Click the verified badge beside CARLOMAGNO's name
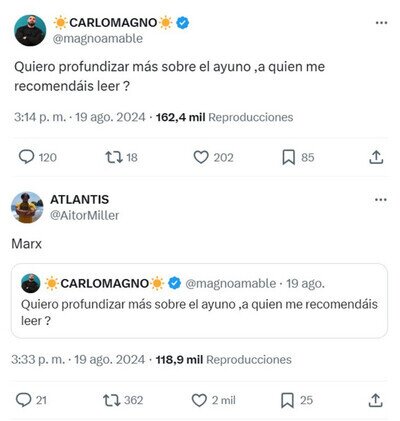This screenshot has width=400, height=421. [x=182, y=23]
